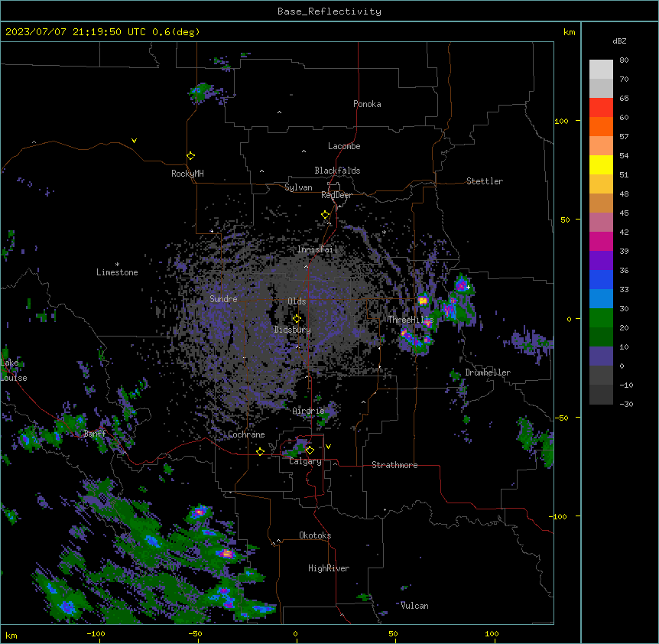Click the Blackfalds city label

(337, 171)
